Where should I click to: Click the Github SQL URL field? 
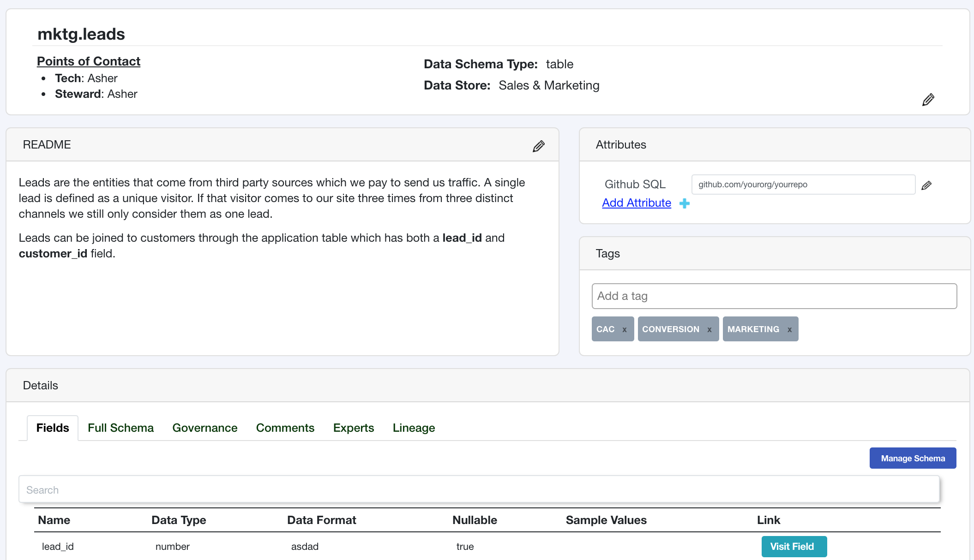click(x=803, y=185)
